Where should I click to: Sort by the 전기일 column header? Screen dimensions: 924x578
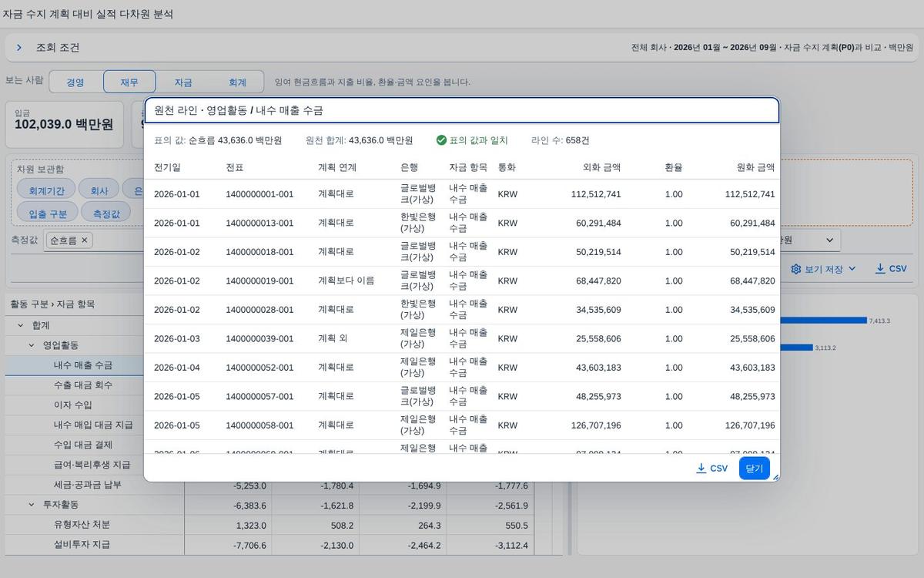167,167
